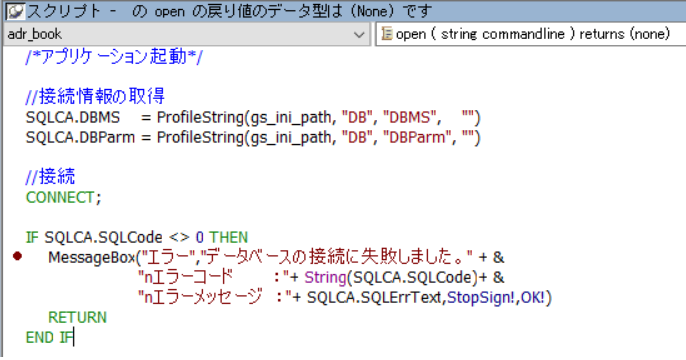Click the adr_book object selector field
Viewport: 686px width, 360px height.
[x=186, y=34]
